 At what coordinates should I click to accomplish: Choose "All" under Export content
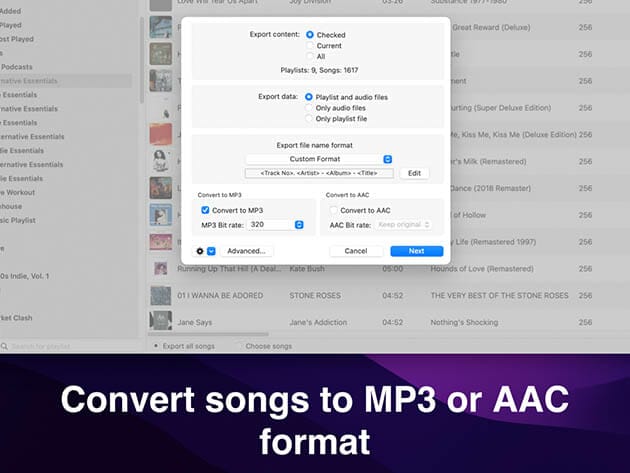pos(310,57)
